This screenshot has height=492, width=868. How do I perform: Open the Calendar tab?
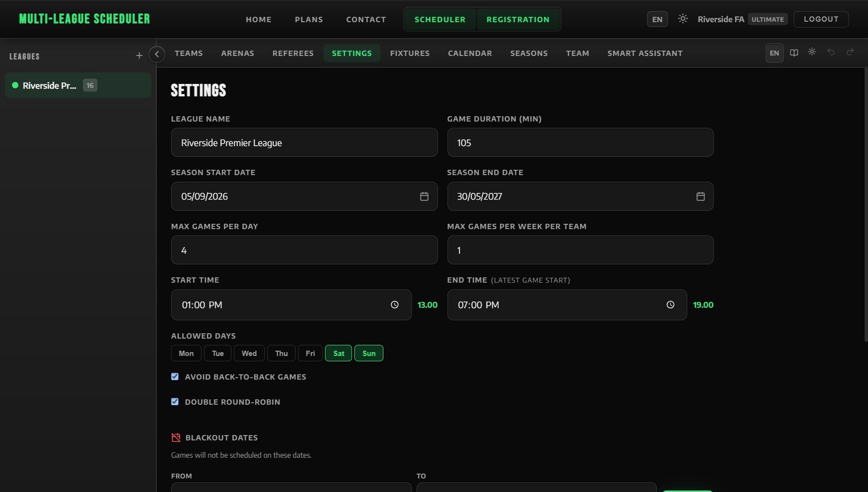point(470,53)
